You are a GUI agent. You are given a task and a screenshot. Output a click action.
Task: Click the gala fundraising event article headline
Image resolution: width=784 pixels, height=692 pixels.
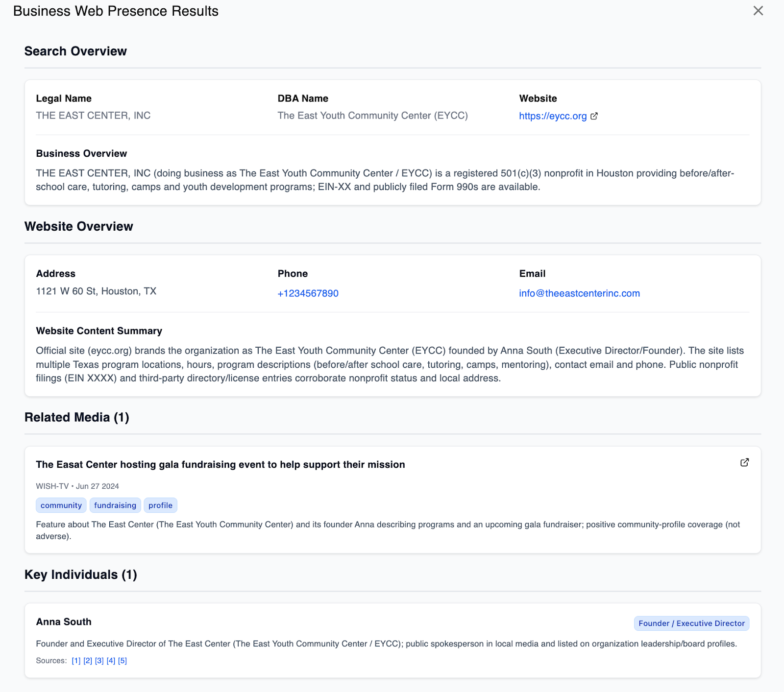click(x=220, y=464)
